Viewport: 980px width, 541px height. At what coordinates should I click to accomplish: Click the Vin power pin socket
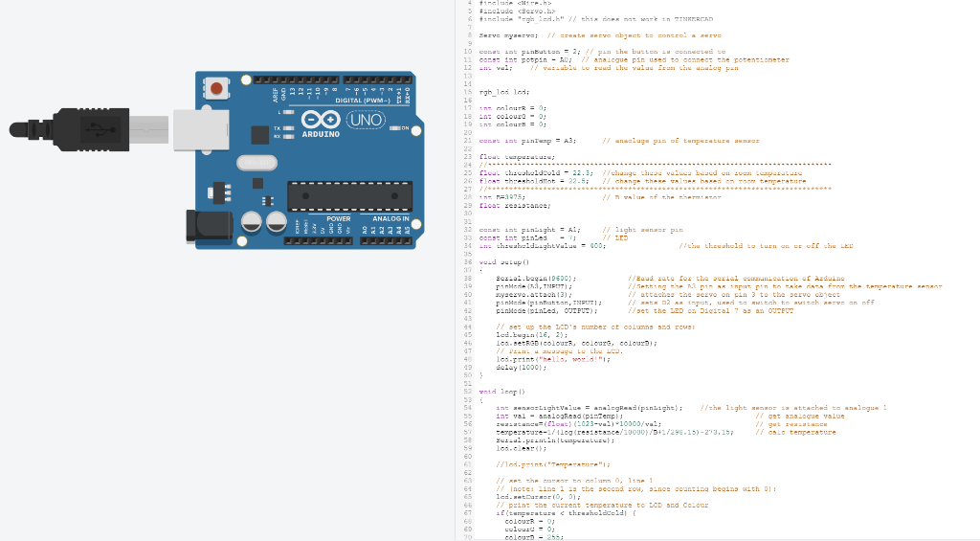click(348, 240)
